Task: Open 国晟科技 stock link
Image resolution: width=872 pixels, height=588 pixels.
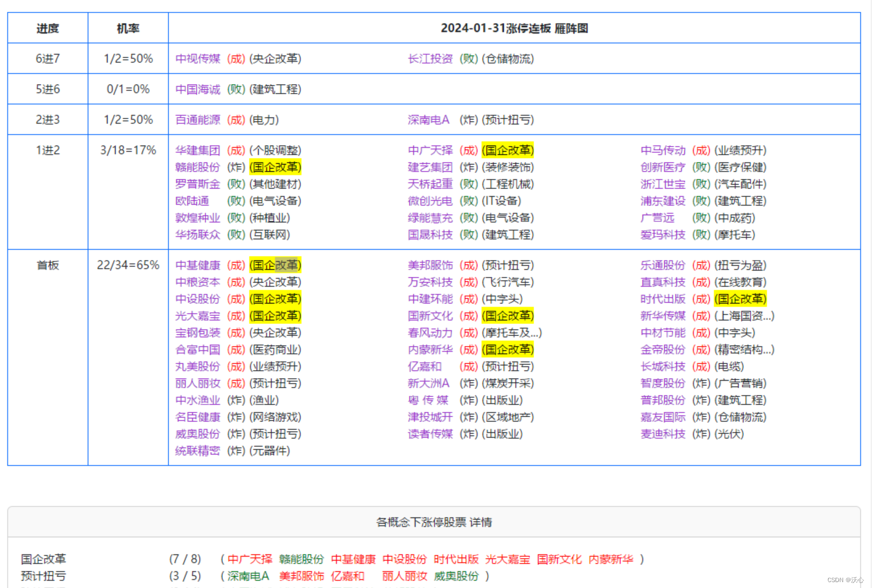Action: [430, 235]
